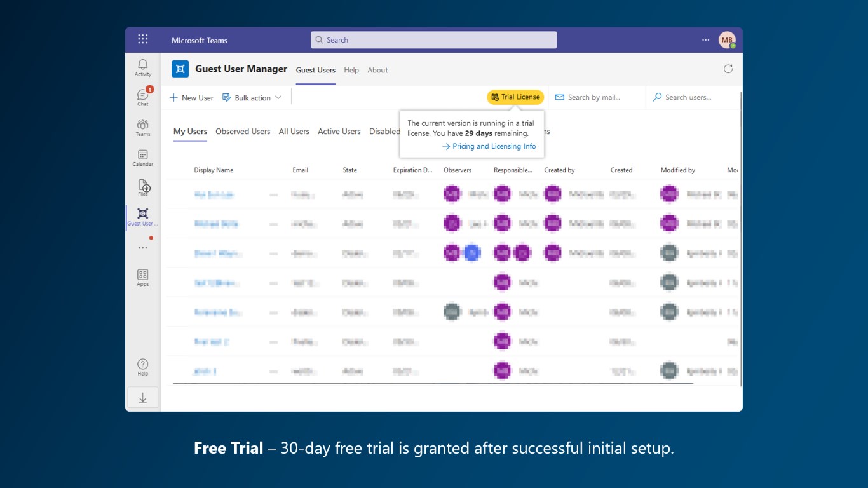The height and width of the screenshot is (488, 868).
Task: Select the All Users view
Action: point(294,132)
